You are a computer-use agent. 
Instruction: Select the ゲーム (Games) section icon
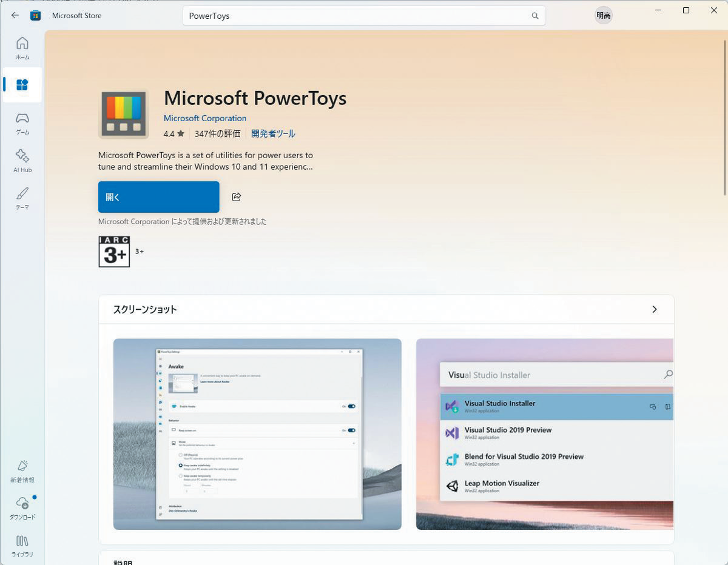(22, 123)
